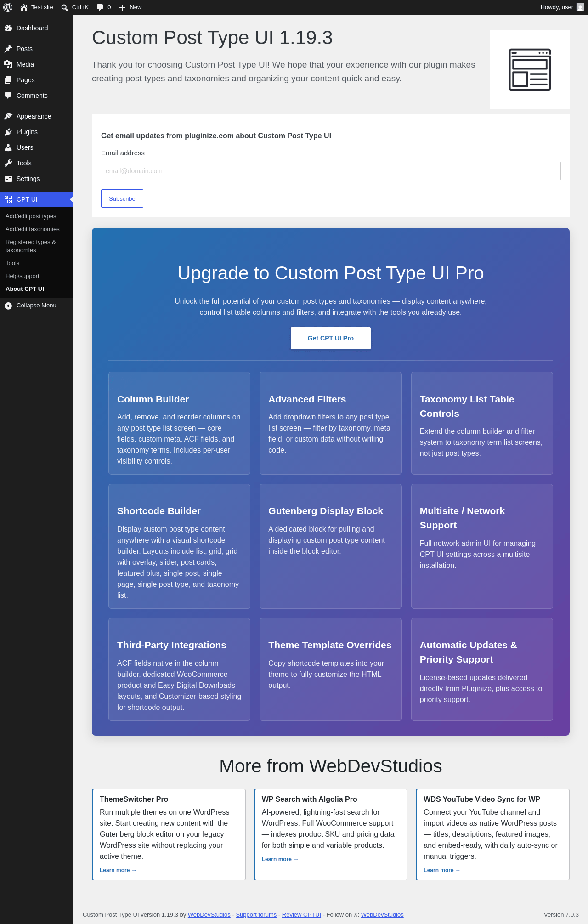Click the Test site home icon
This screenshot has width=588, height=924.
coord(24,7)
